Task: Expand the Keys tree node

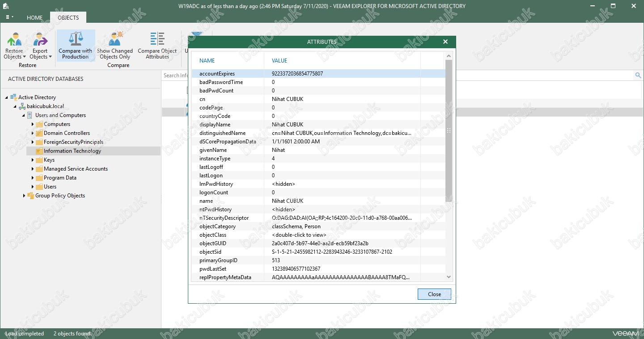Action: point(33,160)
